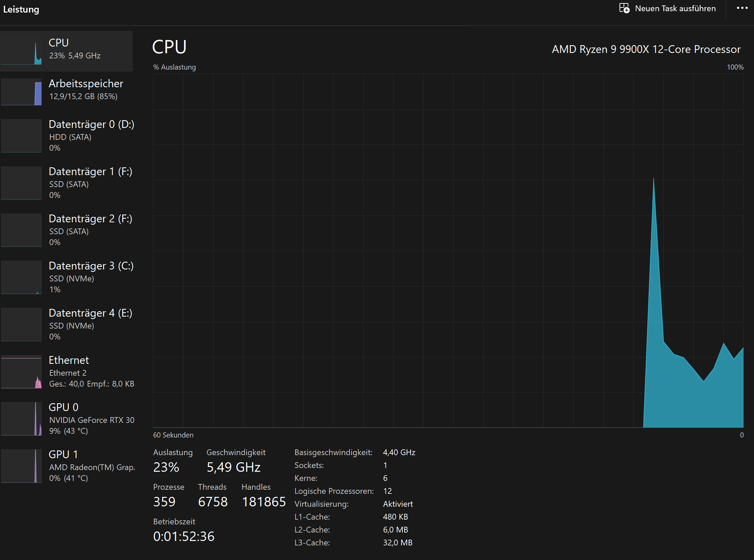The height and width of the screenshot is (560, 754).
Task: Select the CPU mini graph thumbnail
Action: coord(21,51)
